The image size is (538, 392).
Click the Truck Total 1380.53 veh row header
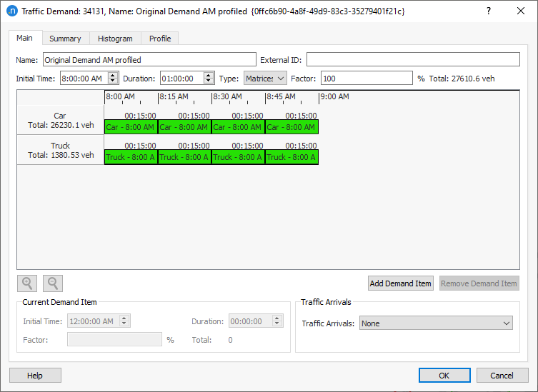click(61, 150)
